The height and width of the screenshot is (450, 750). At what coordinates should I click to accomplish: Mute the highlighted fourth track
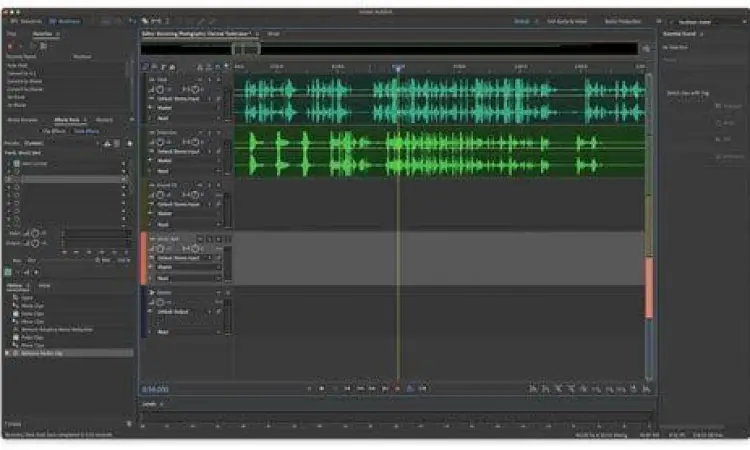[x=200, y=239]
